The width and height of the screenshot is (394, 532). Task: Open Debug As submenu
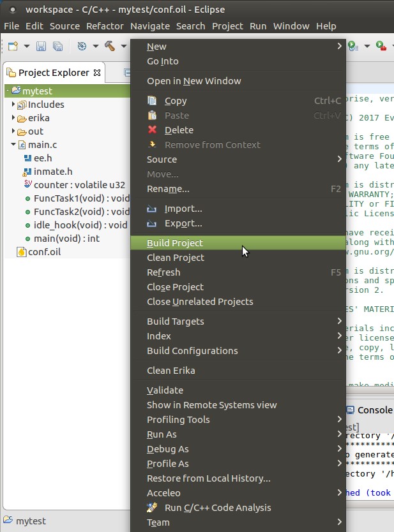[x=238, y=449]
